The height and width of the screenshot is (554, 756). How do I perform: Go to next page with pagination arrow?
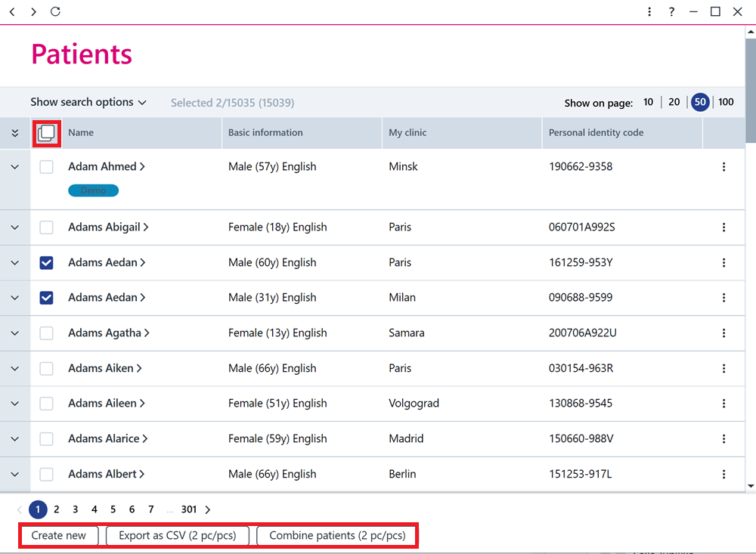pos(208,509)
